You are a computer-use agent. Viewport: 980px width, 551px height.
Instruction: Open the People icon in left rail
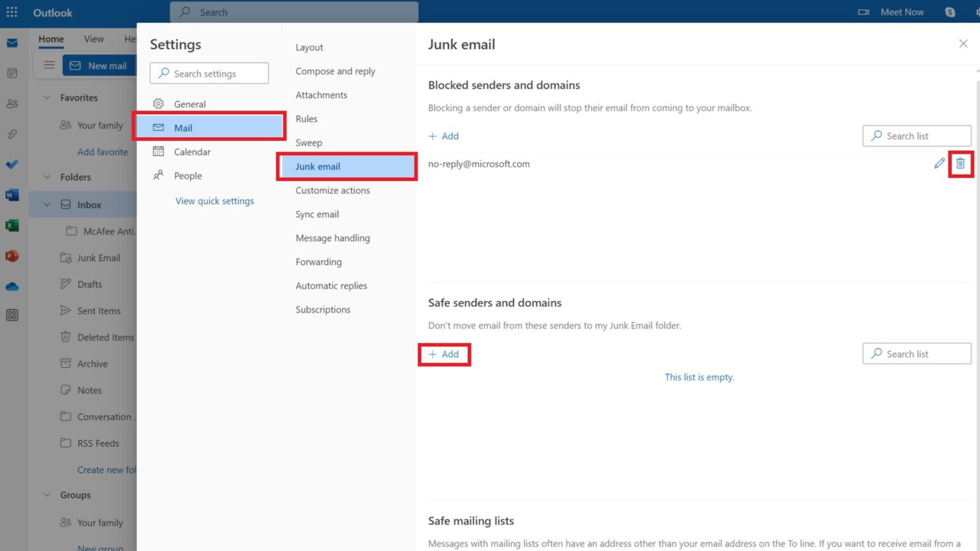tap(12, 103)
